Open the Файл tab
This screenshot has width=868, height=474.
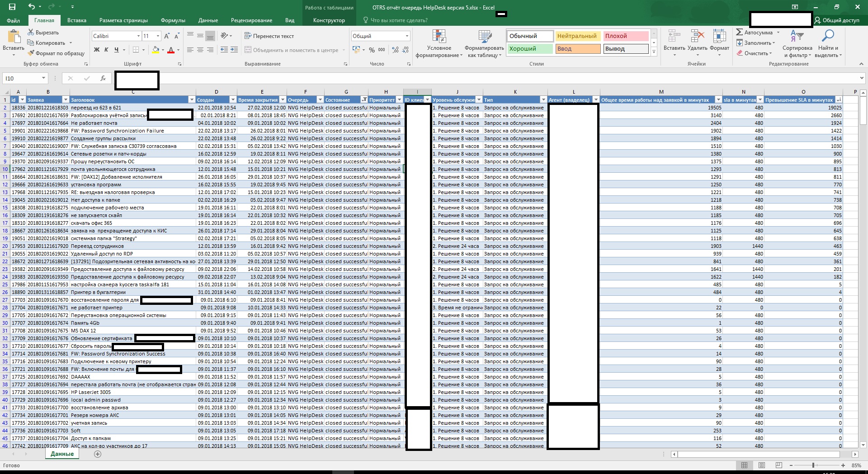[x=13, y=20]
